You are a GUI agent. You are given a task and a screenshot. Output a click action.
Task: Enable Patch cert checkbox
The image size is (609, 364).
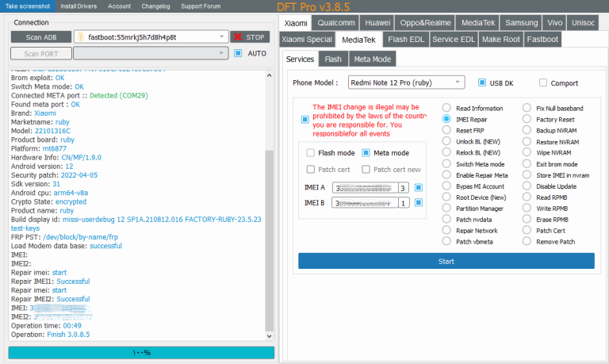[x=311, y=169]
